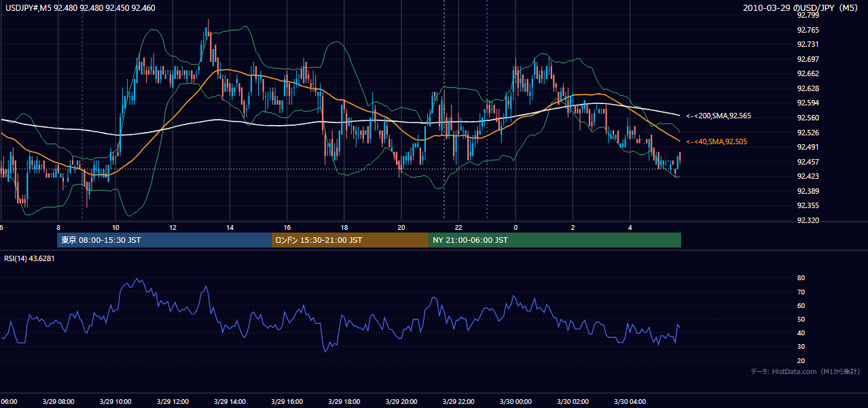Image resolution: width=868 pixels, height=408 pixels.
Task: Click hour label 10 under the price chart
Action: coord(115,227)
